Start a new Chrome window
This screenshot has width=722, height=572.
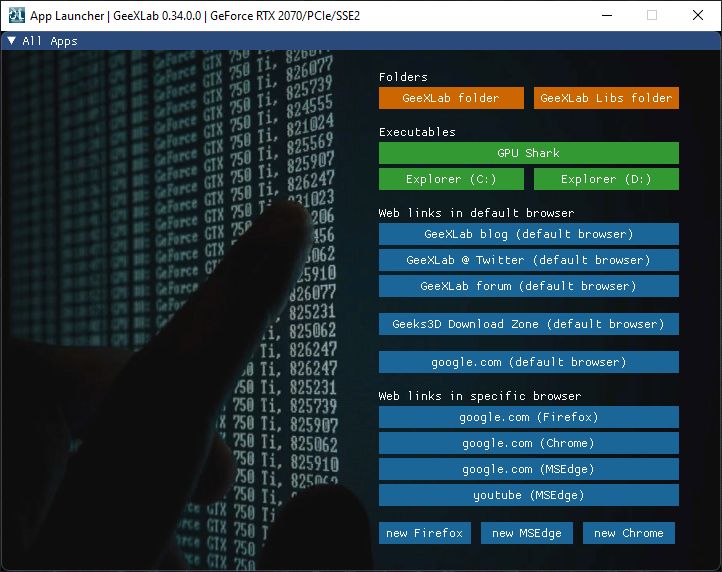pyautogui.click(x=629, y=533)
